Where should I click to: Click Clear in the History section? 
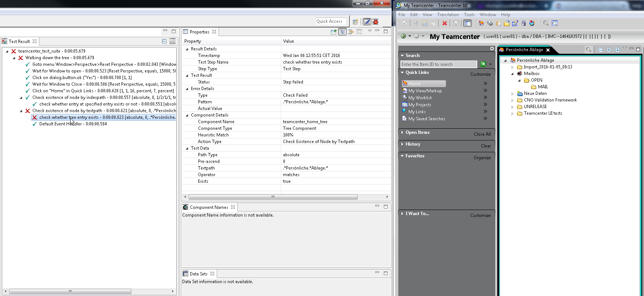click(486, 146)
